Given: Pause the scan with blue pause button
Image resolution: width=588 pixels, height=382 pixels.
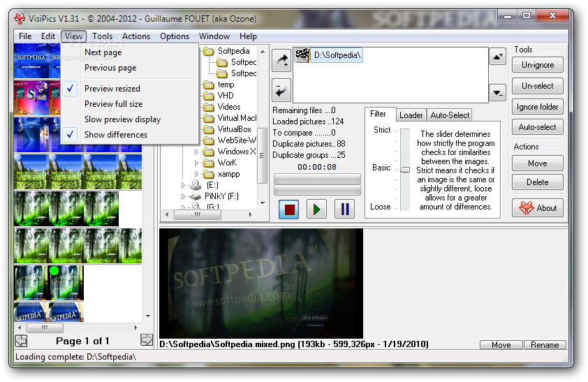Looking at the screenshot, I should 344,209.
